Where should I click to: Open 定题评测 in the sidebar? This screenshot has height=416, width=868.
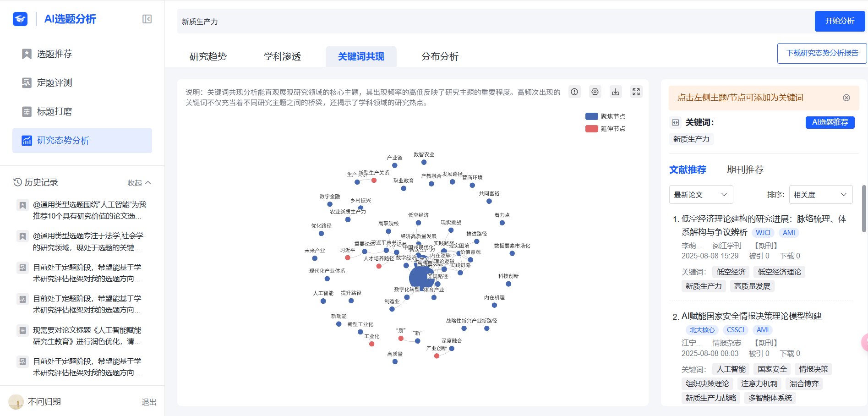tap(55, 82)
